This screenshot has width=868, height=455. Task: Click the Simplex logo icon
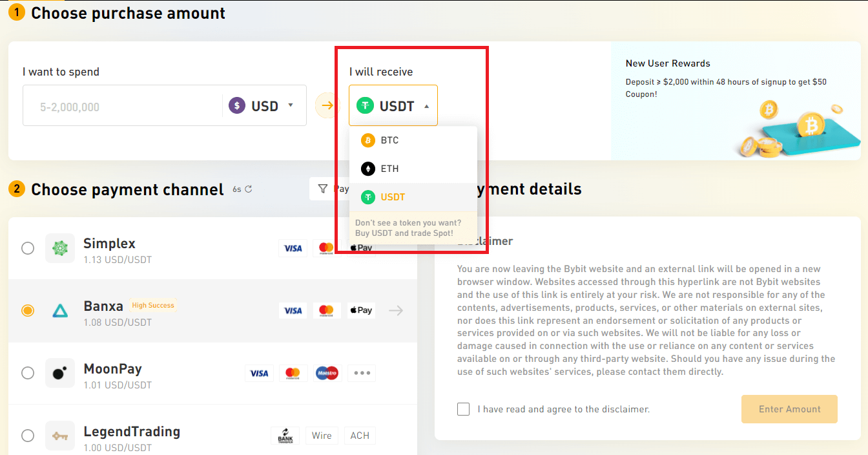click(60, 248)
